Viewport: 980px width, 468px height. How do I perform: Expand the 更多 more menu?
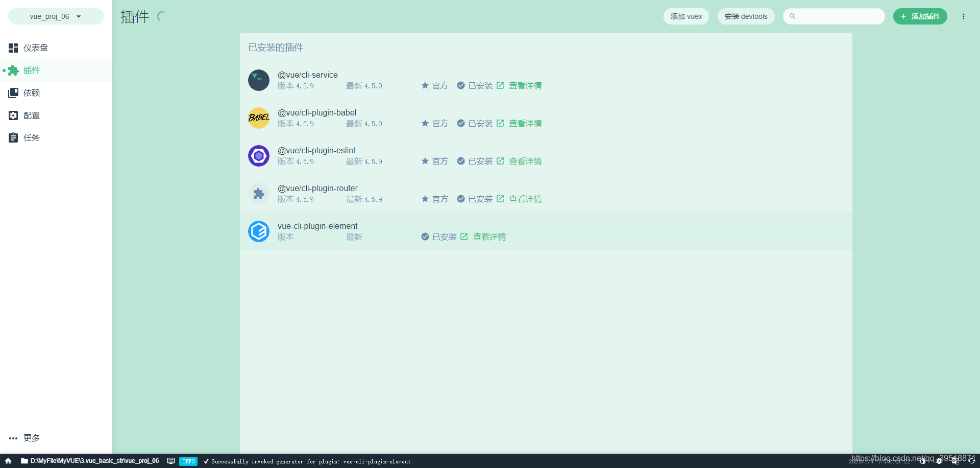point(56,438)
